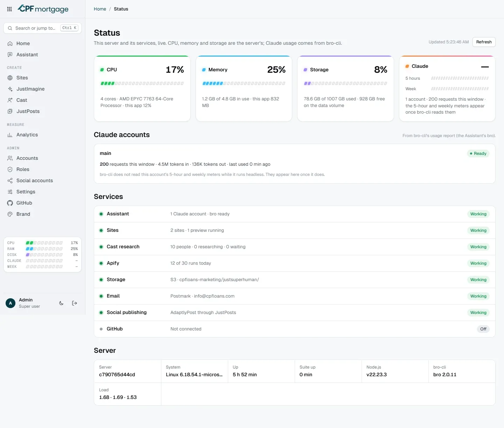504x428 pixels.
Task: Open the Home menu item
Action: click(x=42, y=43)
